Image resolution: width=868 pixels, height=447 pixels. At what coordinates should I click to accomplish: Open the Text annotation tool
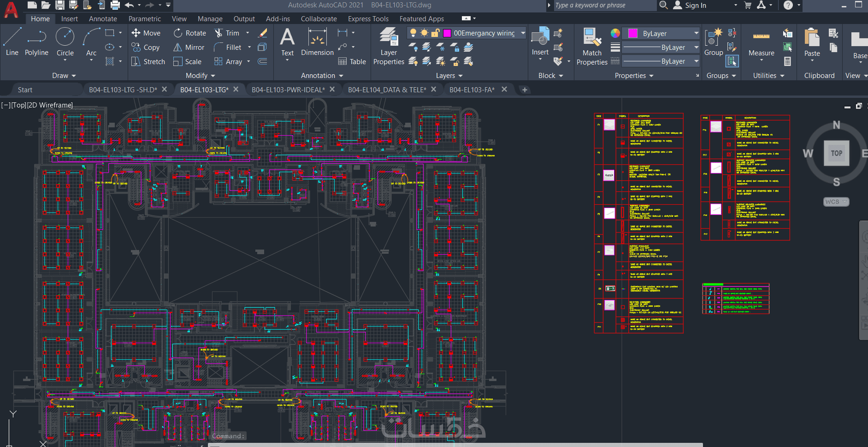click(287, 42)
